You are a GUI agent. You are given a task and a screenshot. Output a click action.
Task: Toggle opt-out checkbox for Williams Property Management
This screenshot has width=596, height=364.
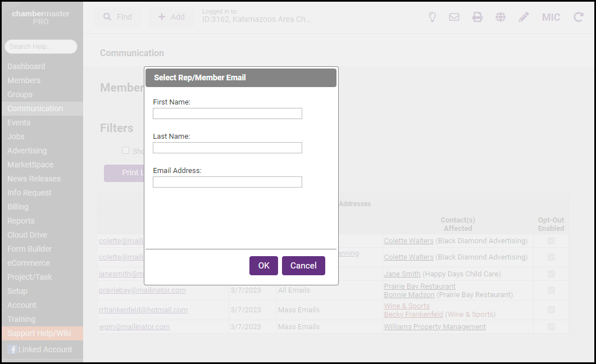(551, 326)
